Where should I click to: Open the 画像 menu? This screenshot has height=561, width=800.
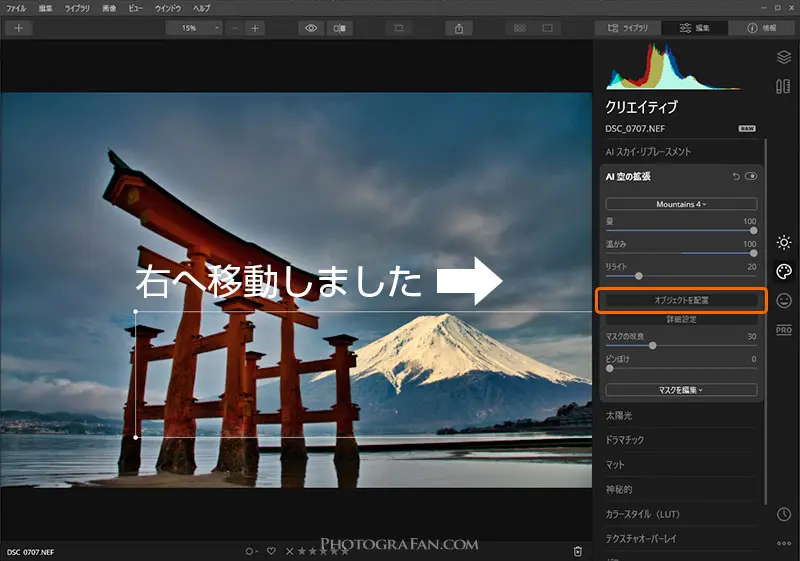109,8
